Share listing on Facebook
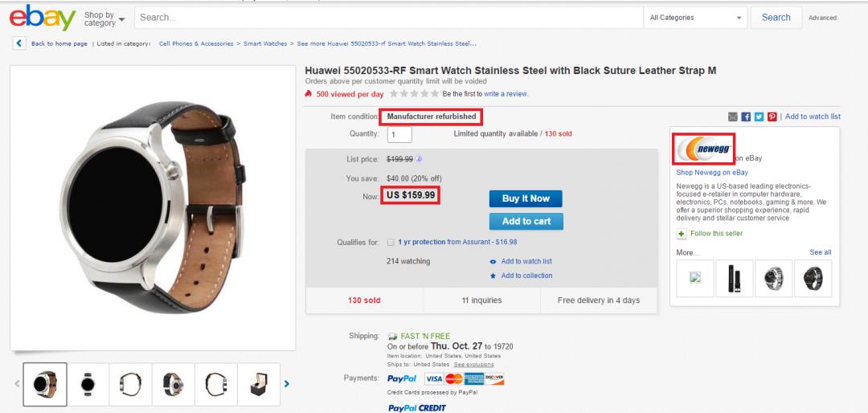The width and height of the screenshot is (868, 413). [746, 117]
